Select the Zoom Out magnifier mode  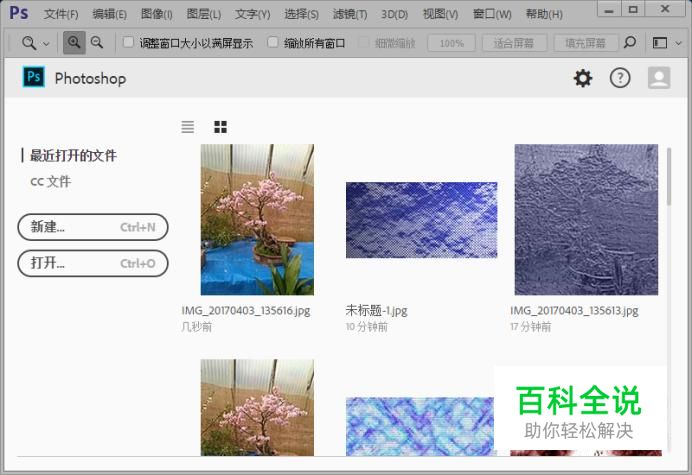[x=97, y=43]
